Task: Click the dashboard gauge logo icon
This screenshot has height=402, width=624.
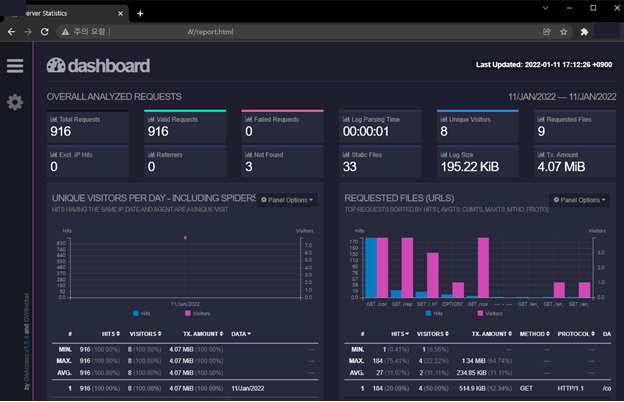Action: click(x=56, y=66)
